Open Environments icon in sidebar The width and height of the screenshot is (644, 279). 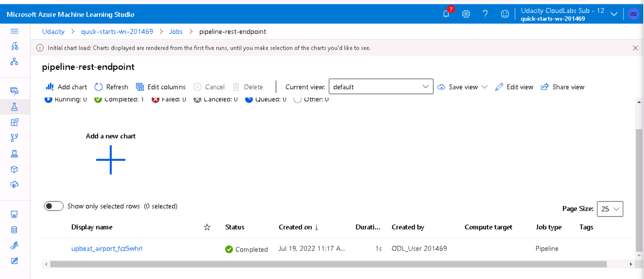[x=14, y=154]
